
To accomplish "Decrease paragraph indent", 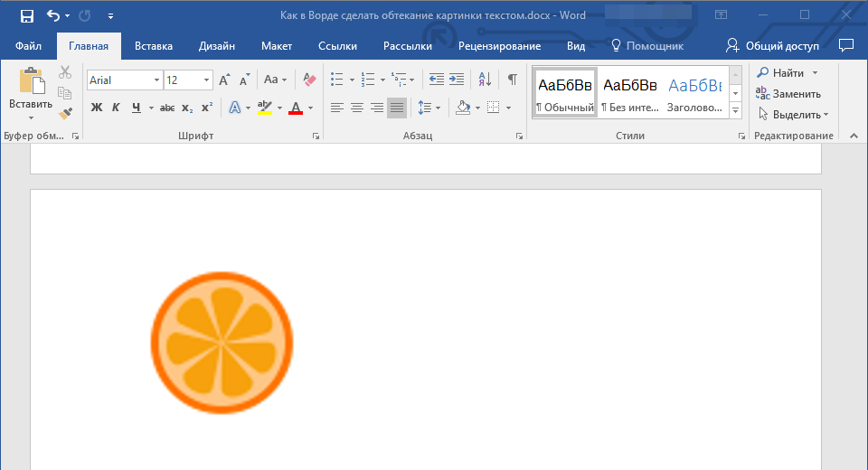I will (x=436, y=80).
